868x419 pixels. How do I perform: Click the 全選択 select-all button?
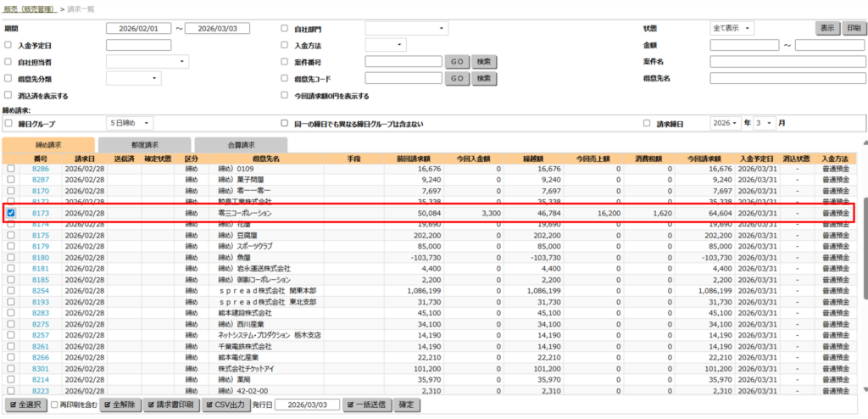click(25, 405)
